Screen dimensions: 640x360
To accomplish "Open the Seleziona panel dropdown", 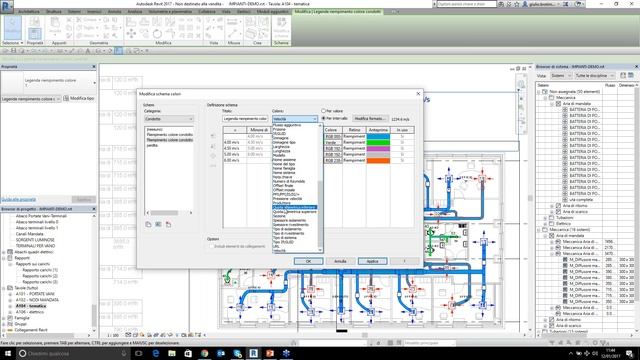I will (x=13, y=43).
